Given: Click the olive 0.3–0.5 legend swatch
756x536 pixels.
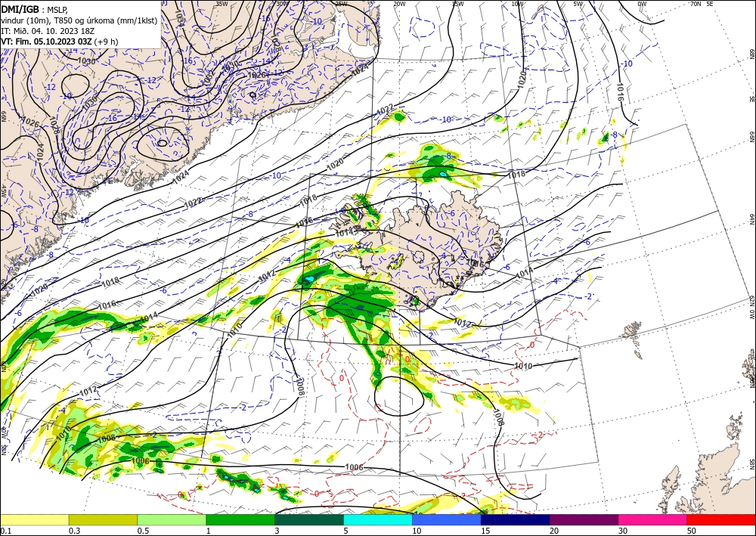Looking at the screenshot, I should pyautogui.click(x=103, y=519).
